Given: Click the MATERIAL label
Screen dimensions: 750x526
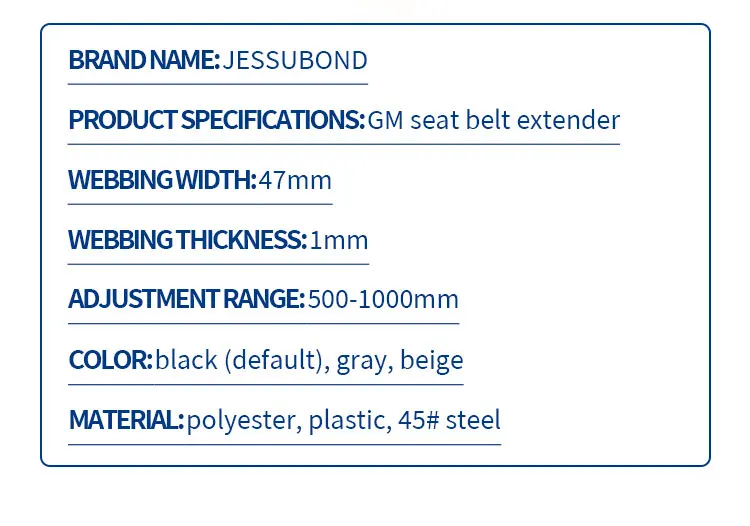Looking at the screenshot, I should coord(126,420).
